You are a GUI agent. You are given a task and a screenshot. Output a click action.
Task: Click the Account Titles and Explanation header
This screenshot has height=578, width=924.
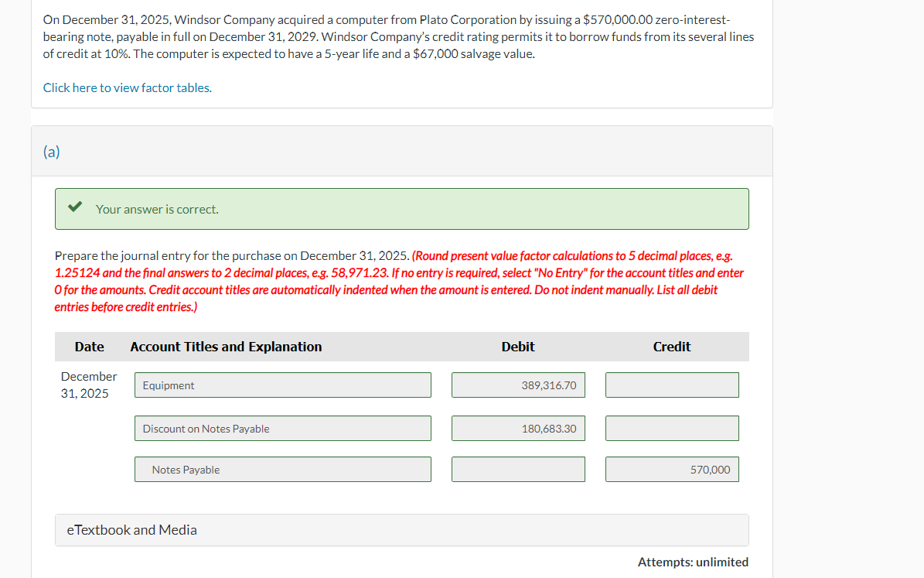[x=227, y=347]
